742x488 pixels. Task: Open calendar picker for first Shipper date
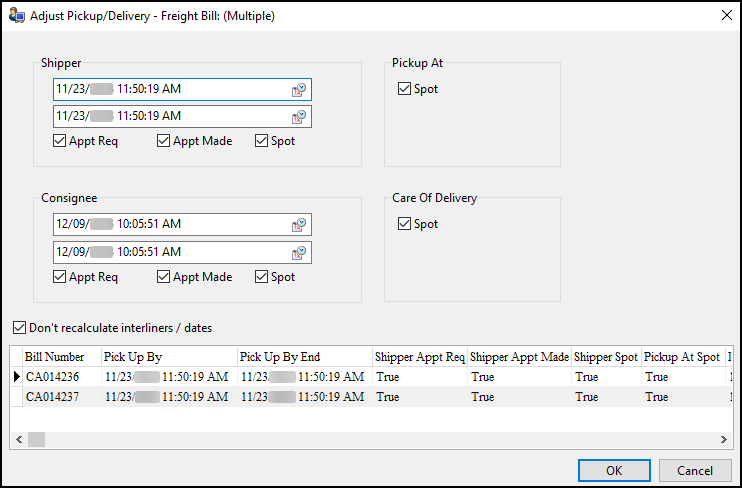[299, 90]
